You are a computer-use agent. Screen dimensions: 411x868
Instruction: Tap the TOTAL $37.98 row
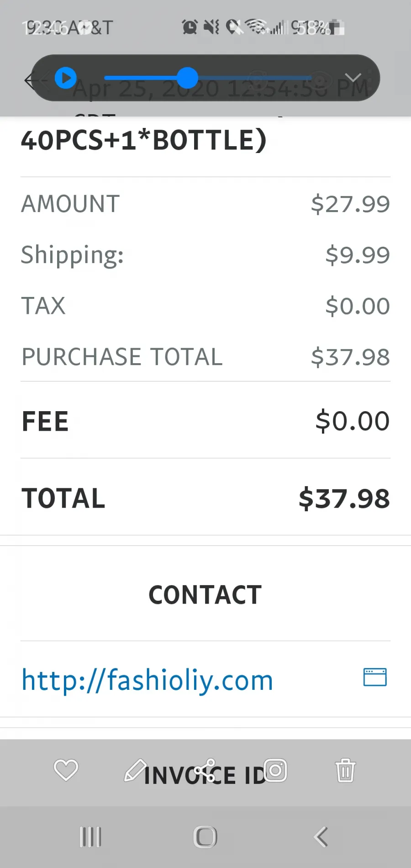(x=205, y=498)
